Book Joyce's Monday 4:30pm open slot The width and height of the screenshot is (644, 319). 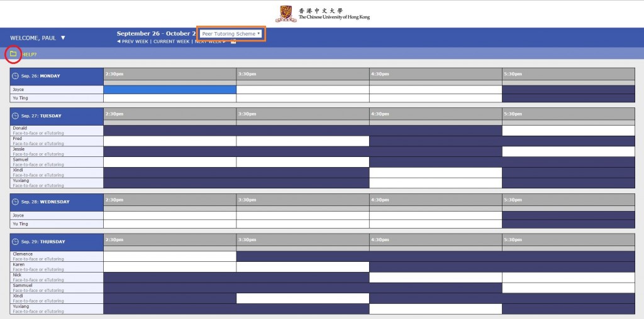click(436, 89)
